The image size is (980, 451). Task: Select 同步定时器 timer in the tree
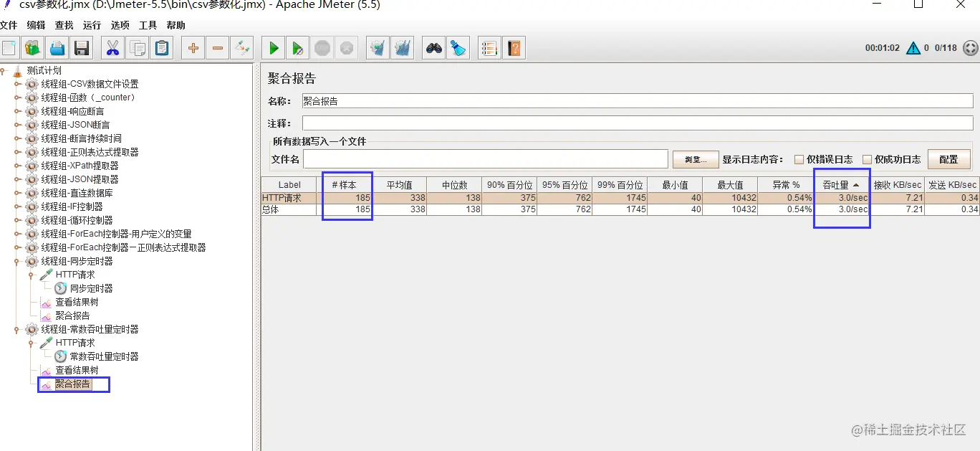[x=91, y=288]
